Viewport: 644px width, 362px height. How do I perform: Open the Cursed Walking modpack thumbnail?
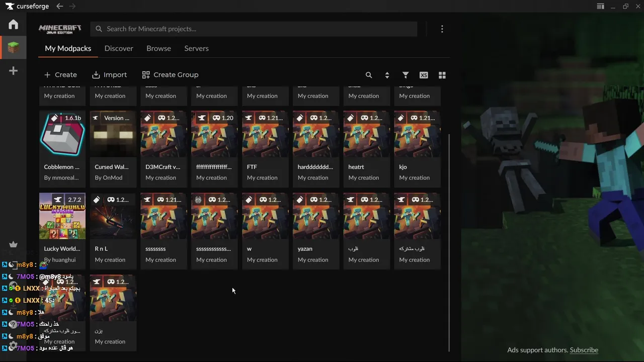113,134
